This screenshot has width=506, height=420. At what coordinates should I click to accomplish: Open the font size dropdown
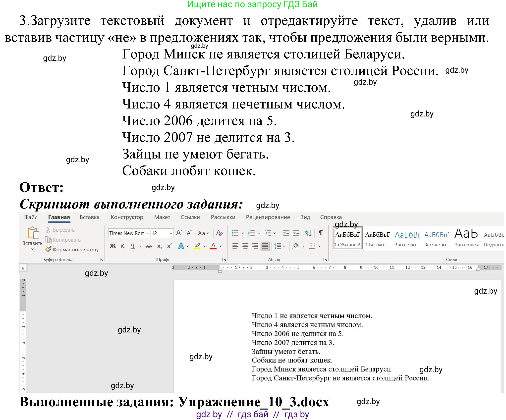(171, 233)
